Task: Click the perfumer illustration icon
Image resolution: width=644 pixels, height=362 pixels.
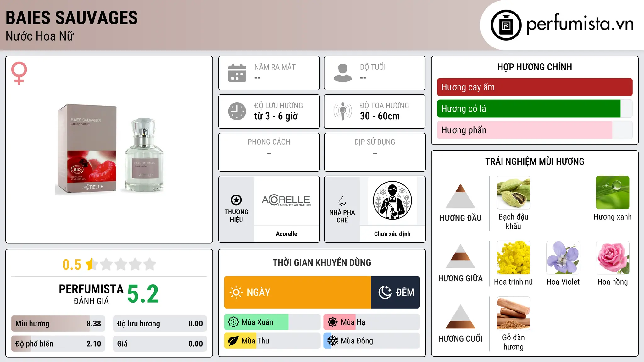Action: click(x=392, y=200)
